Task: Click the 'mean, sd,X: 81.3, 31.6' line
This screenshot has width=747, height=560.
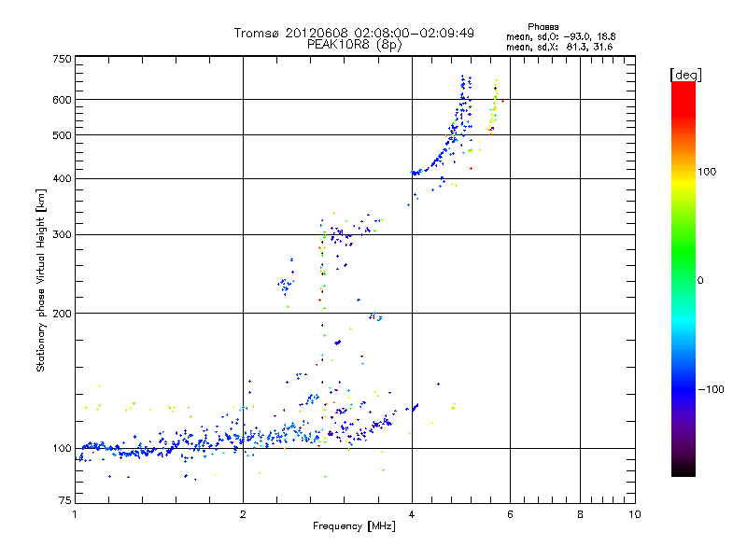Action: pyautogui.click(x=559, y=47)
